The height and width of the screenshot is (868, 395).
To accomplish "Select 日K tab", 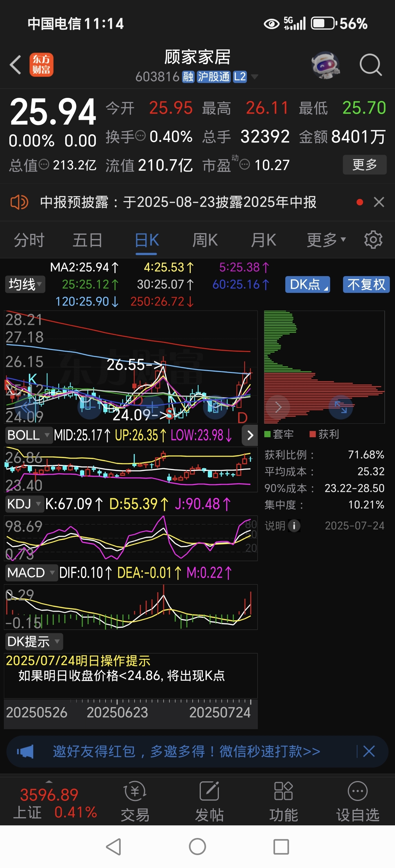I will pyautogui.click(x=147, y=240).
